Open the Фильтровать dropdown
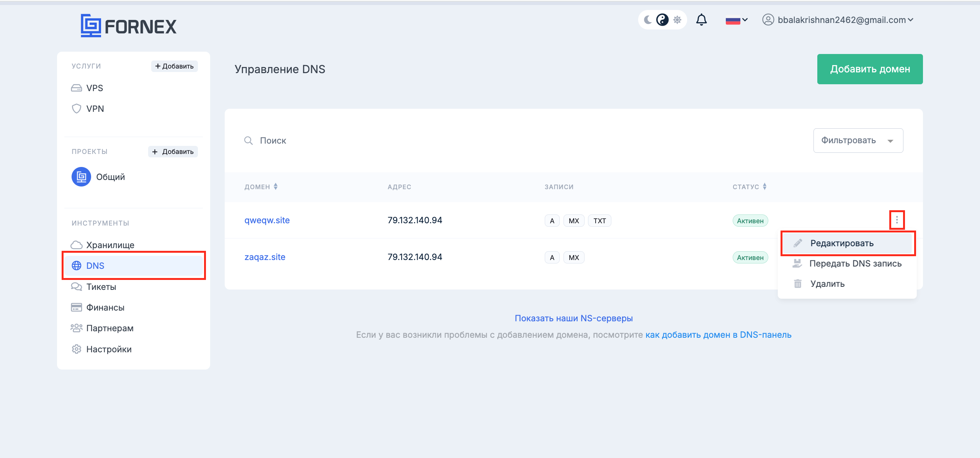 858,141
